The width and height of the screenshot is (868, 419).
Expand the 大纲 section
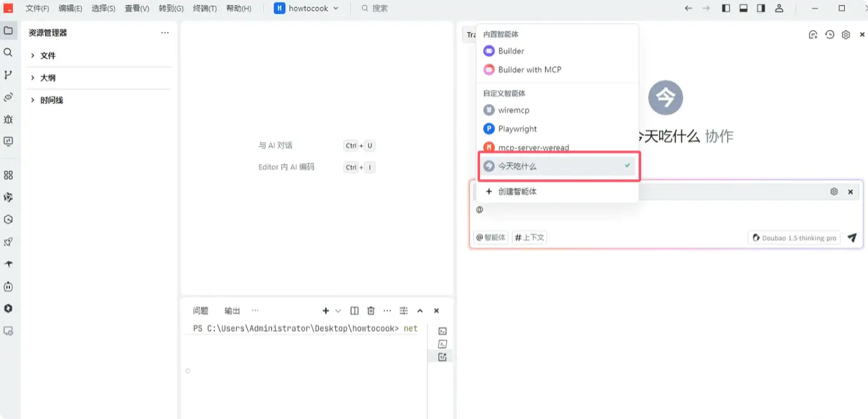(100, 78)
